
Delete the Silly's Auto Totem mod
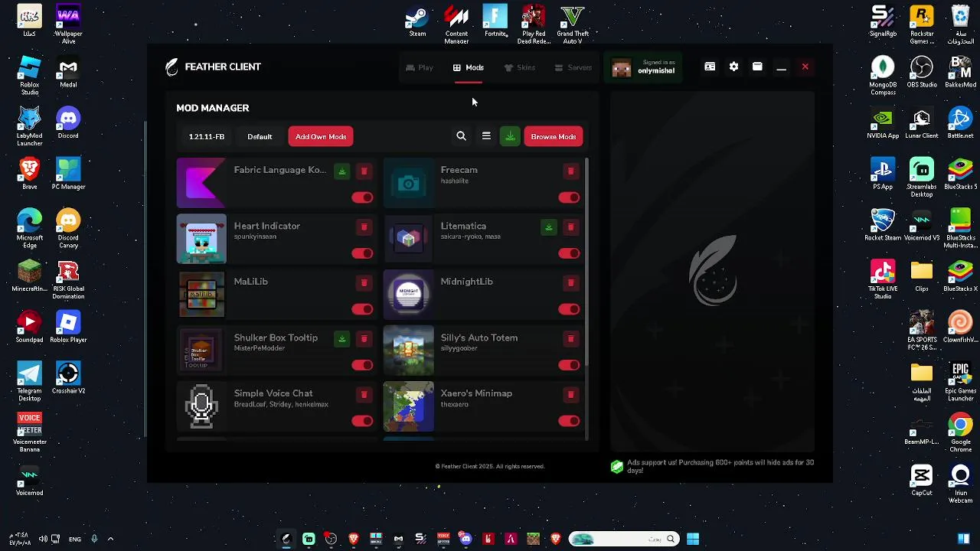570,339
